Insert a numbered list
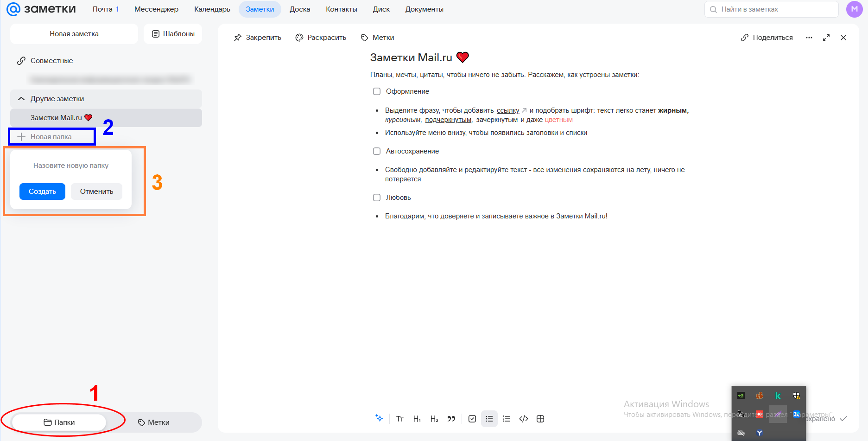 click(x=507, y=419)
